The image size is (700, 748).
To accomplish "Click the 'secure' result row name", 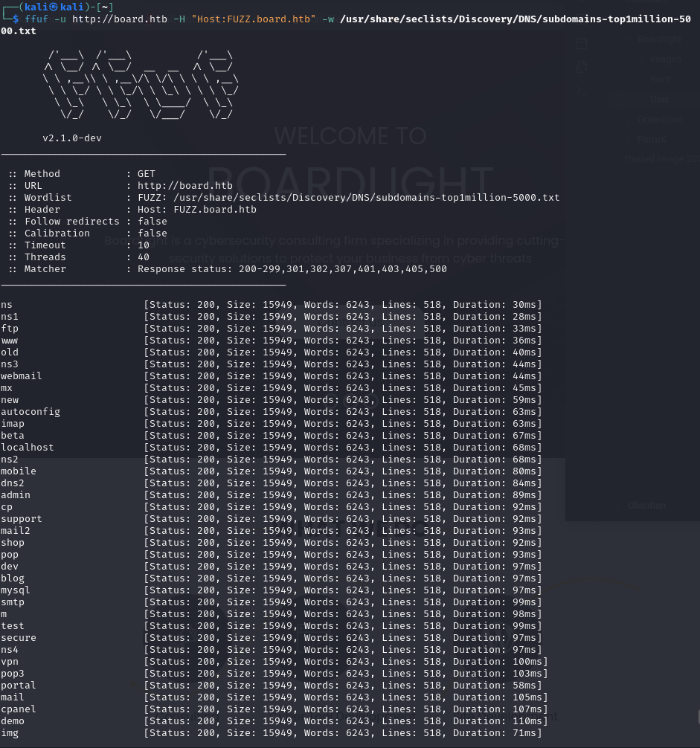I will [x=18, y=638].
